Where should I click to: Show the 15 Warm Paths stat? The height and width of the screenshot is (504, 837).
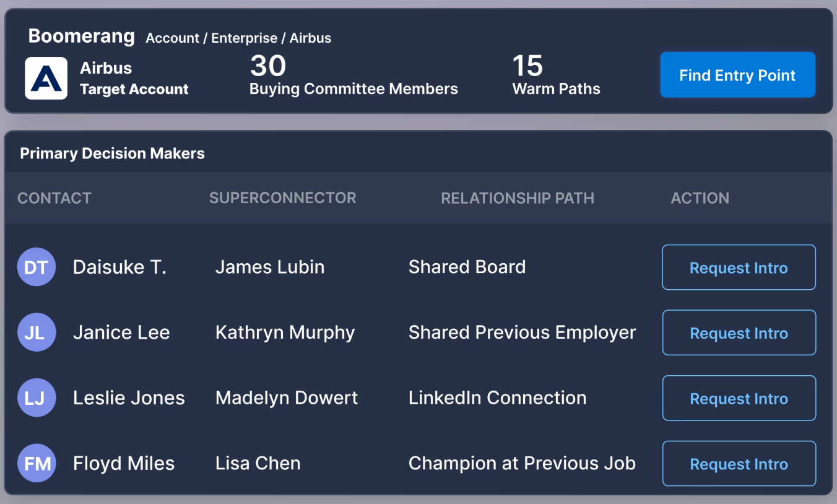coord(556,75)
